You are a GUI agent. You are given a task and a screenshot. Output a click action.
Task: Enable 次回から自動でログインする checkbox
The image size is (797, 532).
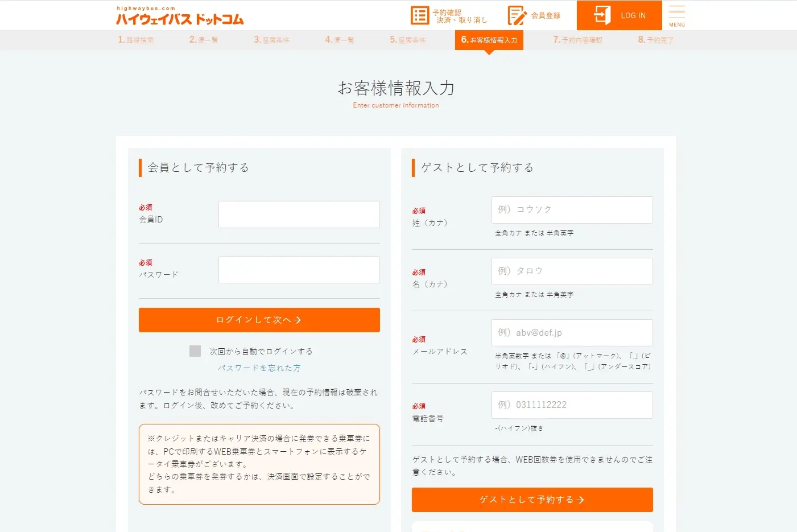pos(195,351)
